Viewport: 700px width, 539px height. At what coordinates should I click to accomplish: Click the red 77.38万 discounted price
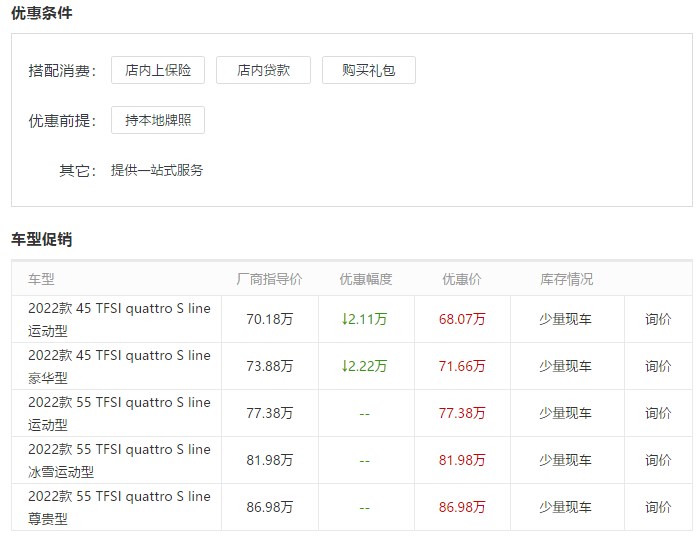[462, 413]
